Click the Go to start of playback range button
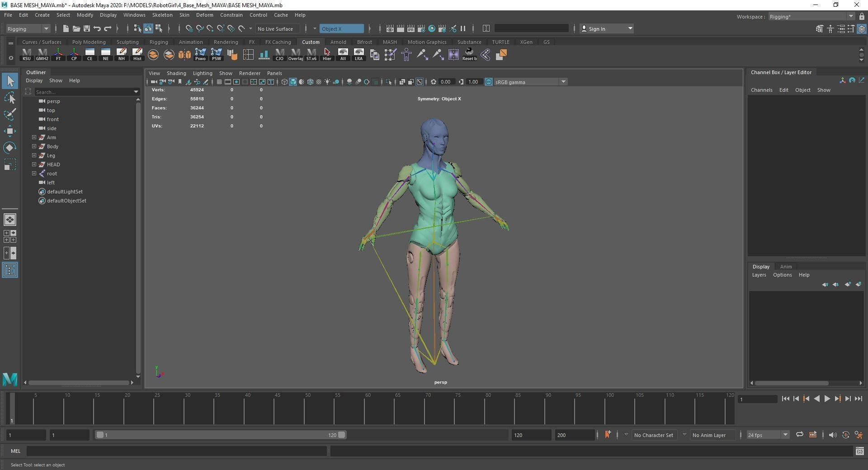 [x=785, y=399]
